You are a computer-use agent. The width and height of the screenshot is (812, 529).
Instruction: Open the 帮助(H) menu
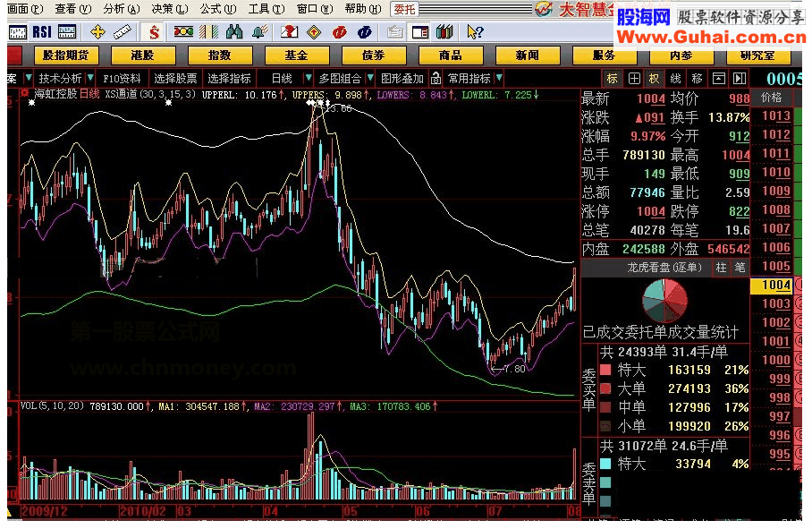363,9
